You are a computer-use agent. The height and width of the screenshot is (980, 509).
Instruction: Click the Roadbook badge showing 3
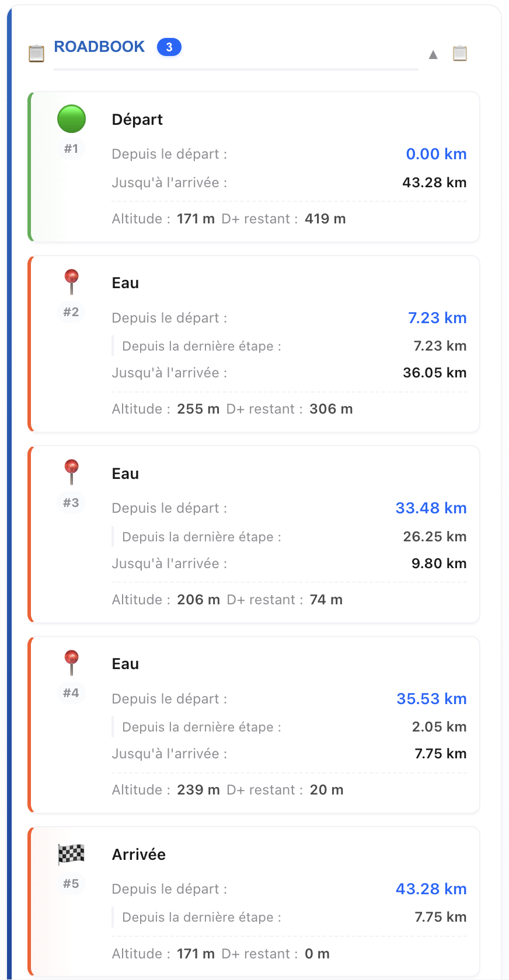169,47
